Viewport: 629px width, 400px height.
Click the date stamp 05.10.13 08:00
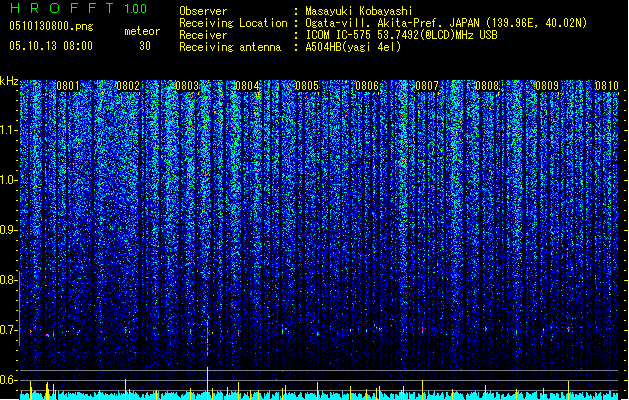click(x=51, y=46)
